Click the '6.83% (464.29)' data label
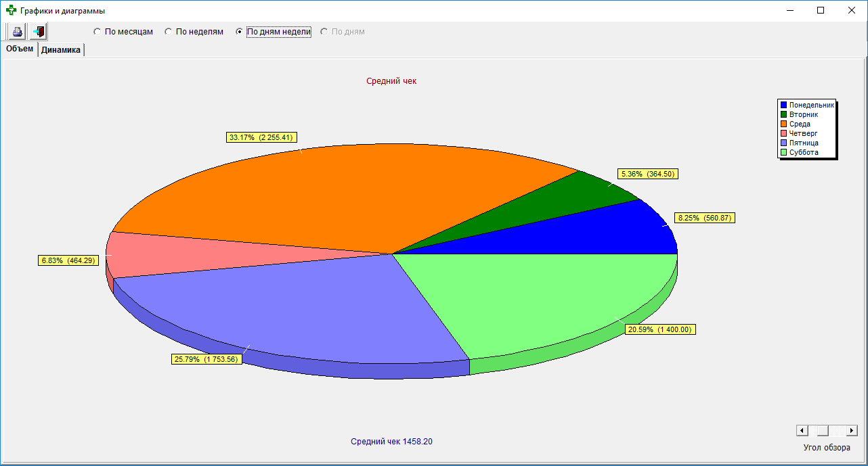 [x=68, y=260]
